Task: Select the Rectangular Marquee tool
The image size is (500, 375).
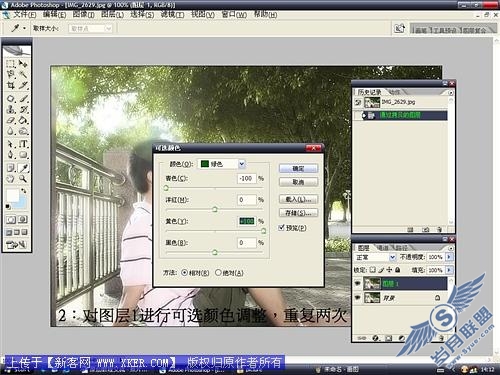Action: (x=11, y=63)
